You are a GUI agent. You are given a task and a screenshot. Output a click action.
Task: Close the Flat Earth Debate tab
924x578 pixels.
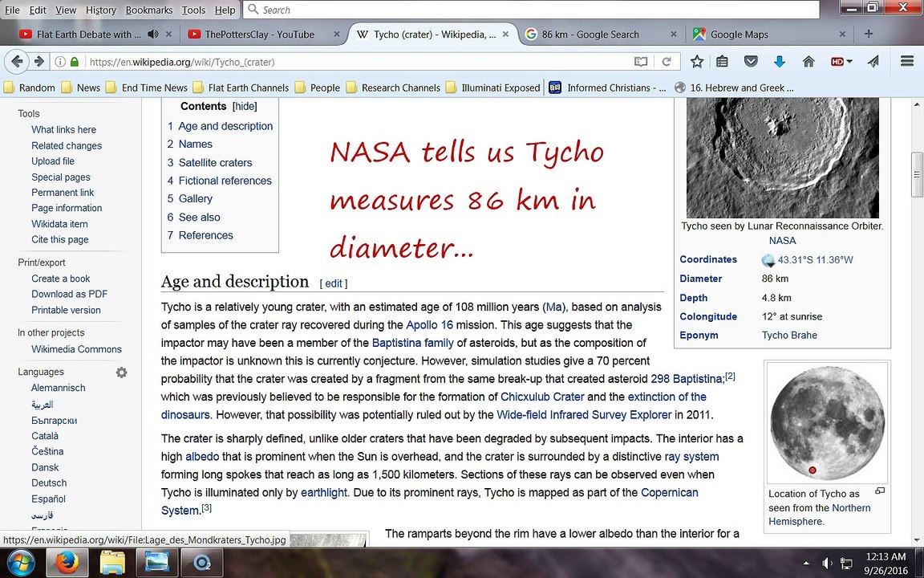pyautogui.click(x=168, y=35)
